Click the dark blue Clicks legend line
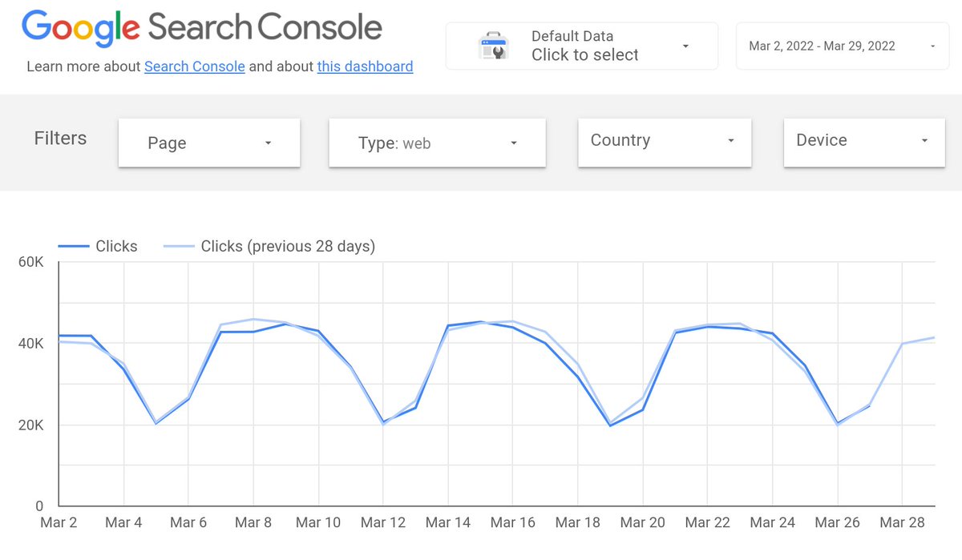This screenshot has height=560, width=962. pos(73,247)
